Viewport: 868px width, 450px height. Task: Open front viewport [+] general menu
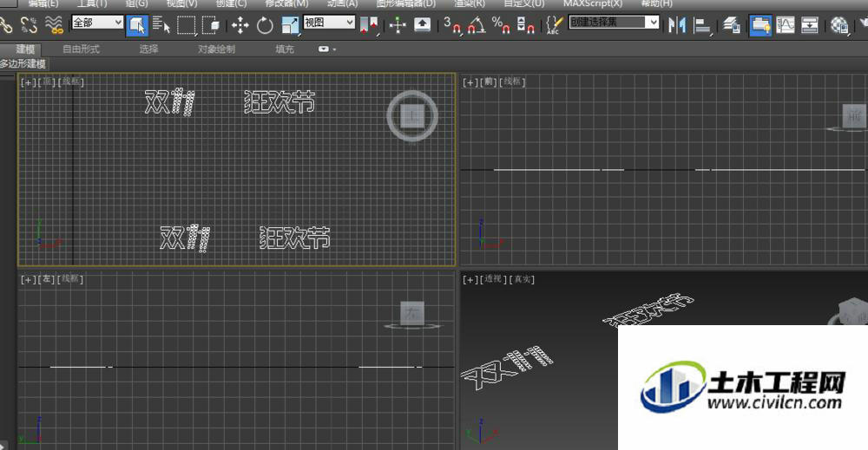pos(470,82)
